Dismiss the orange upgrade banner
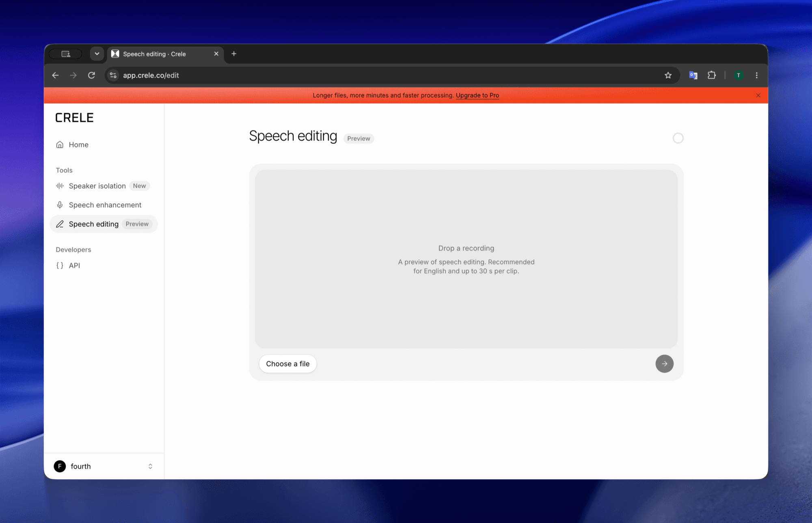The width and height of the screenshot is (812, 523). point(758,95)
